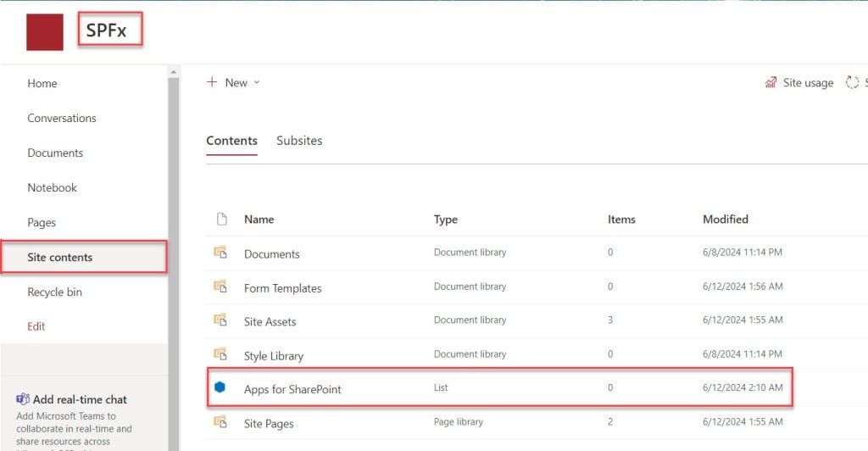Go to Home in the left navigation

pyautogui.click(x=42, y=83)
